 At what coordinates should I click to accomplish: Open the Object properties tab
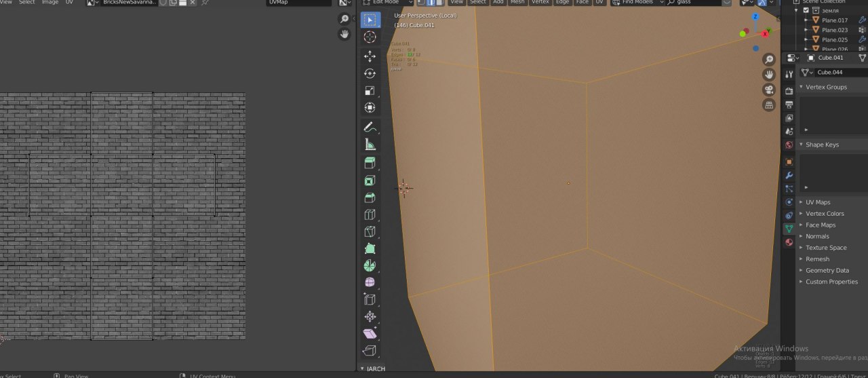tap(789, 162)
